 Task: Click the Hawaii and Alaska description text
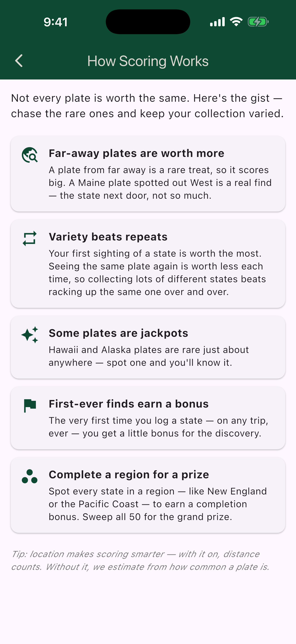tap(149, 356)
